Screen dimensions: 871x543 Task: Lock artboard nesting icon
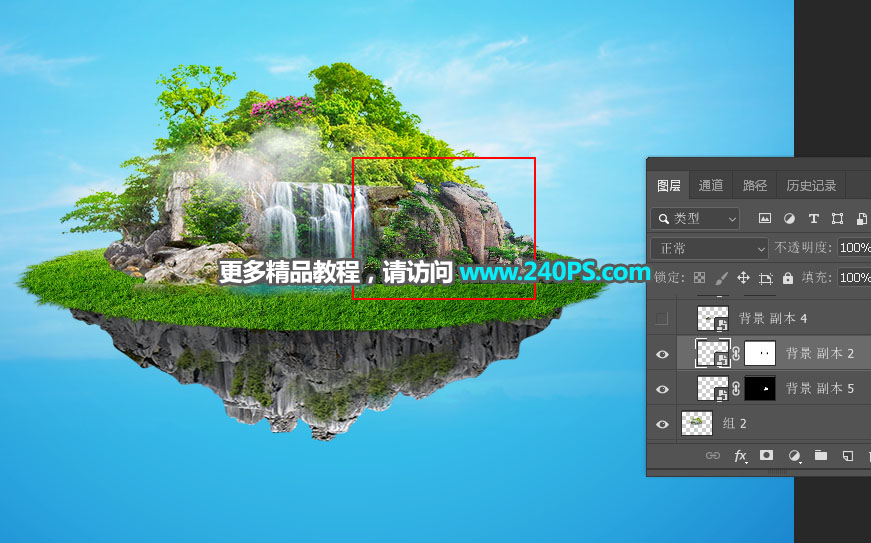(766, 278)
